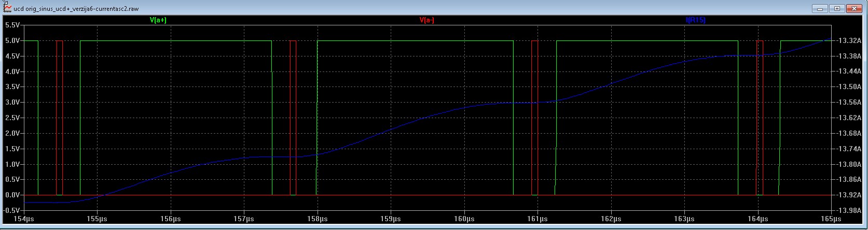Click the 156µs time axis label

point(171,219)
